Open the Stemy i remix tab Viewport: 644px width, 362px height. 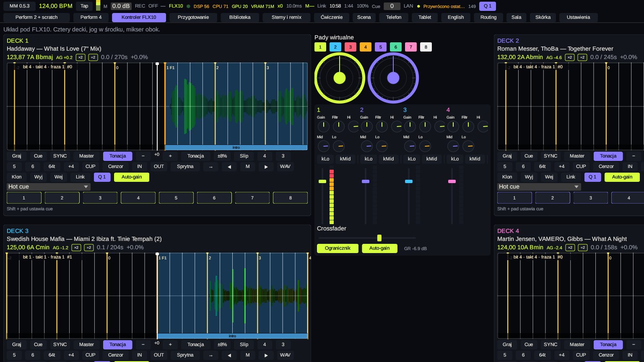[287, 17]
